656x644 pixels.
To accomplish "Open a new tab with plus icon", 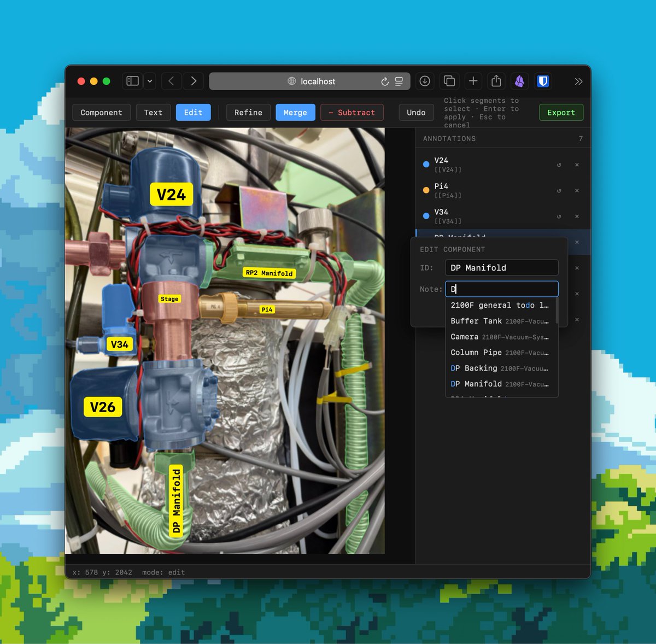I will tap(473, 81).
